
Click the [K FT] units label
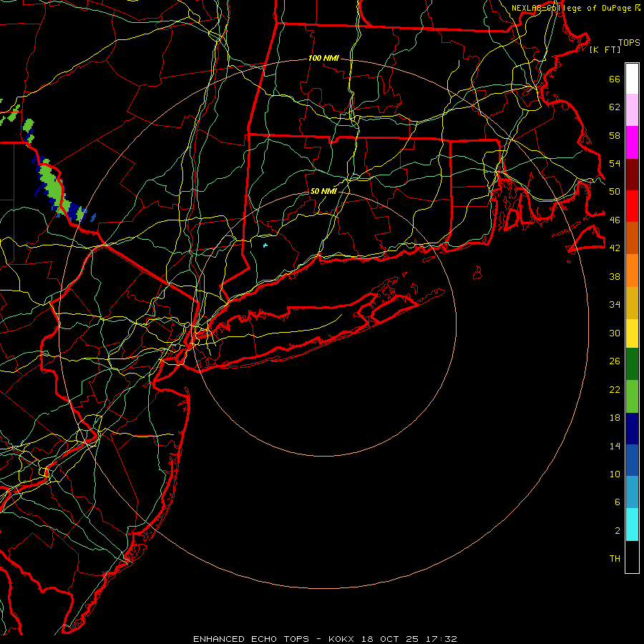coord(605,49)
